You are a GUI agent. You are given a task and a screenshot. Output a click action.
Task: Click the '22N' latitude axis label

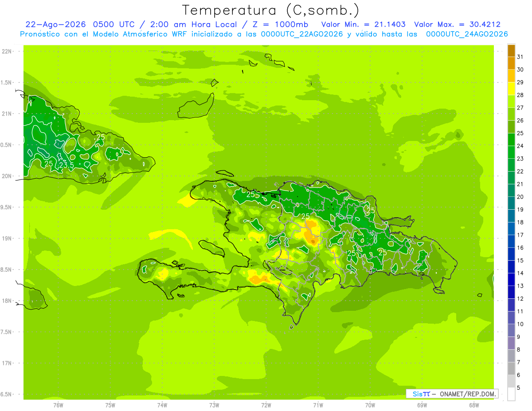(x=8, y=51)
